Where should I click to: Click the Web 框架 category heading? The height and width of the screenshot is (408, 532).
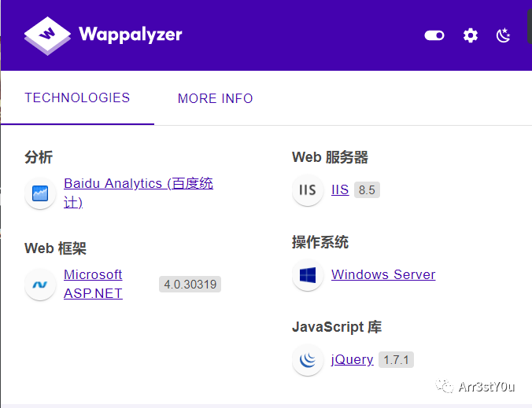(x=55, y=248)
